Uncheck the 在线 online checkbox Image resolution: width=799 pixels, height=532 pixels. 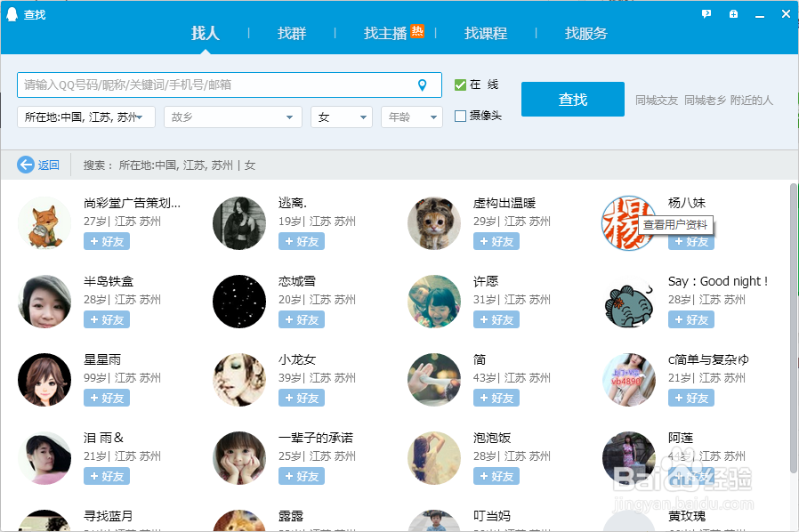pos(460,85)
